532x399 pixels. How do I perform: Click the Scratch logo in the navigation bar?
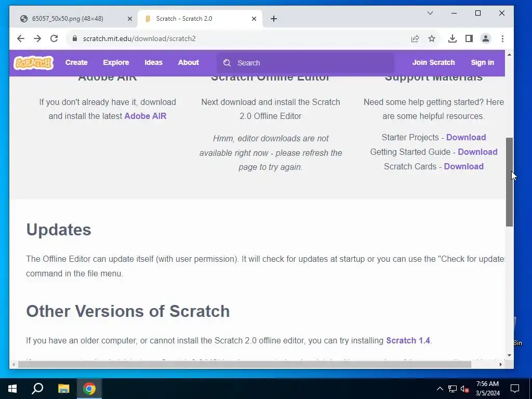pos(33,63)
